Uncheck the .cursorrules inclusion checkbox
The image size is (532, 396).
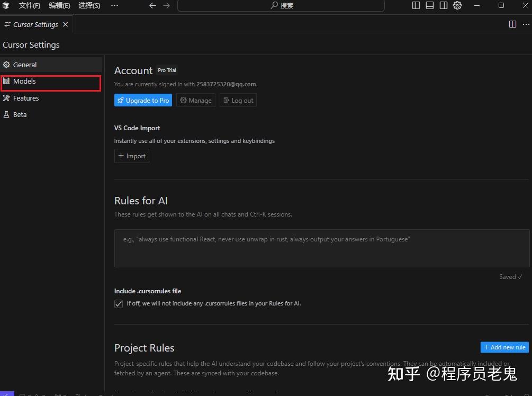[x=119, y=303]
